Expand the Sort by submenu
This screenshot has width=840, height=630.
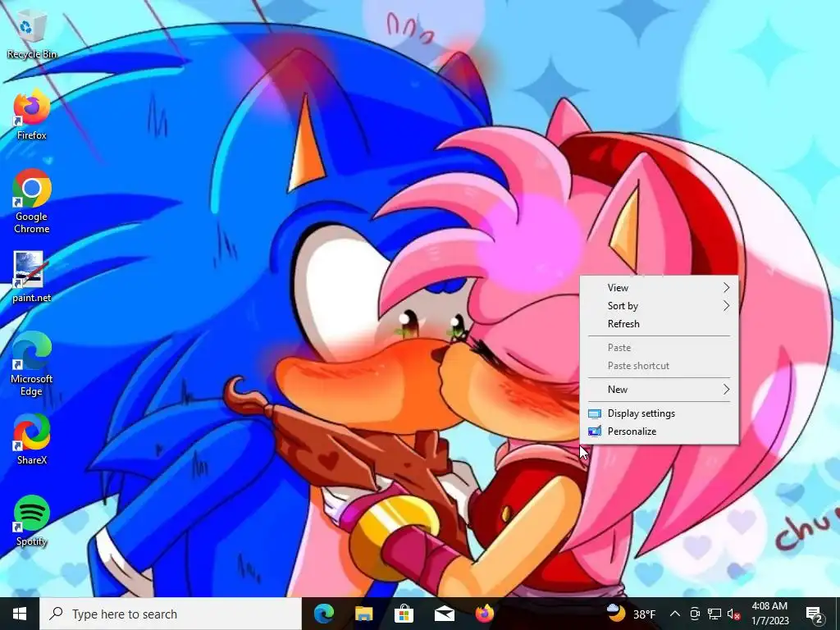pyautogui.click(x=660, y=306)
